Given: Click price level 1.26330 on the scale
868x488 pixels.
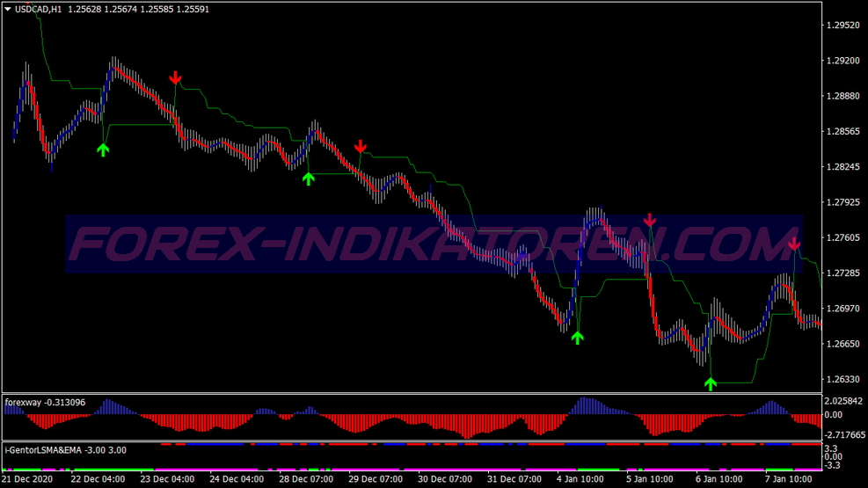Looking at the screenshot, I should pos(843,380).
